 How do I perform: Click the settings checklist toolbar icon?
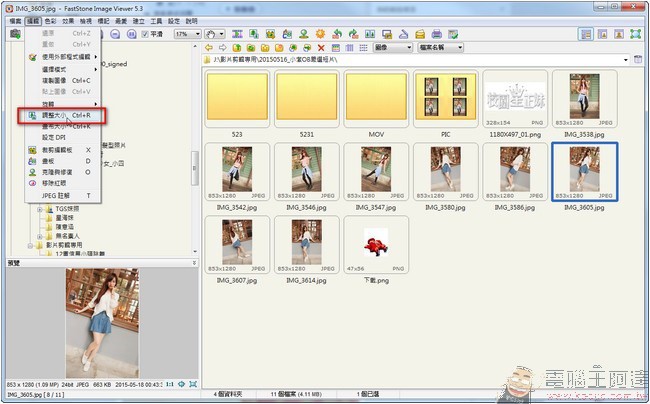[453, 34]
